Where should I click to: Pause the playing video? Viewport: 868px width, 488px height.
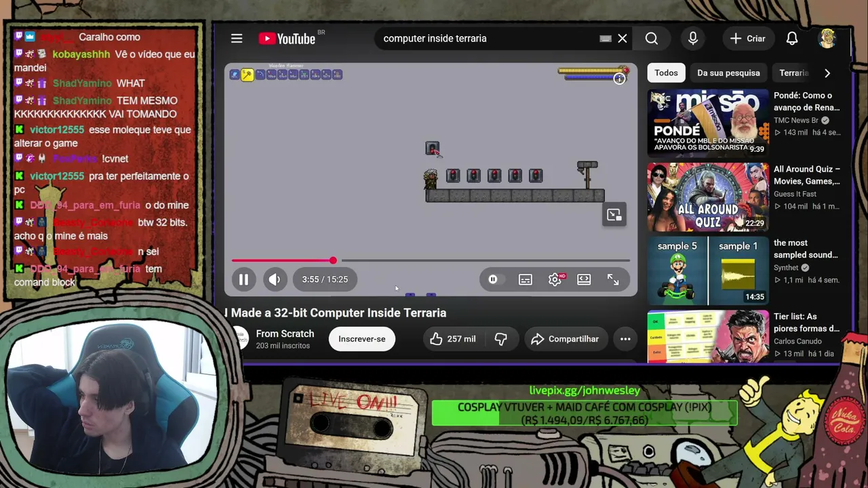pyautogui.click(x=243, y=279)
